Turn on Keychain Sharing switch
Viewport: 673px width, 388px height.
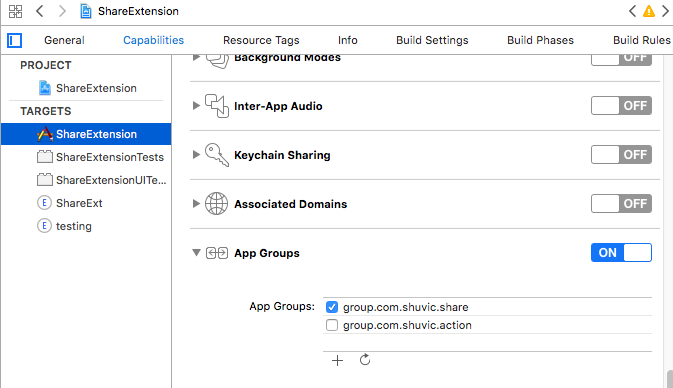[621, 155]
